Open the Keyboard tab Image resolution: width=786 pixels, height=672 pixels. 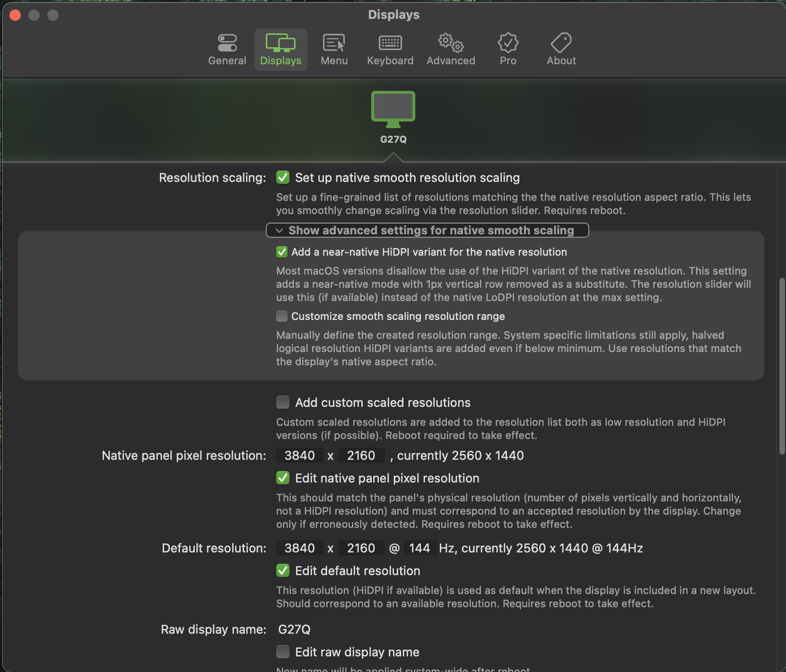(390, 50)
